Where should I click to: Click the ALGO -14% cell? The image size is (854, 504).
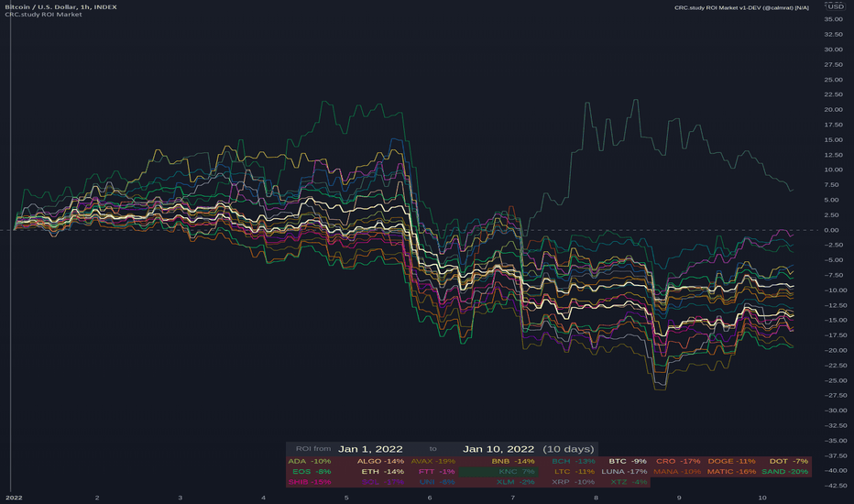[x=380, y=462]
